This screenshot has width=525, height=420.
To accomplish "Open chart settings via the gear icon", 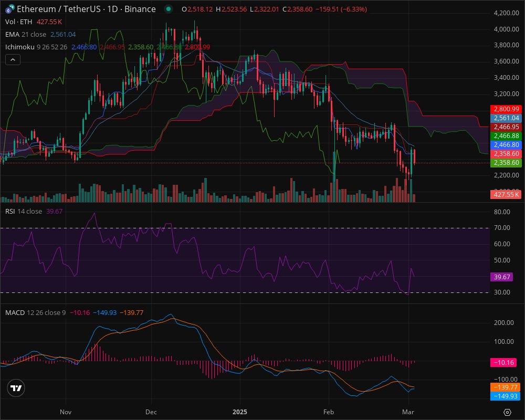I will pyautogui.click(x=508, y=413).
